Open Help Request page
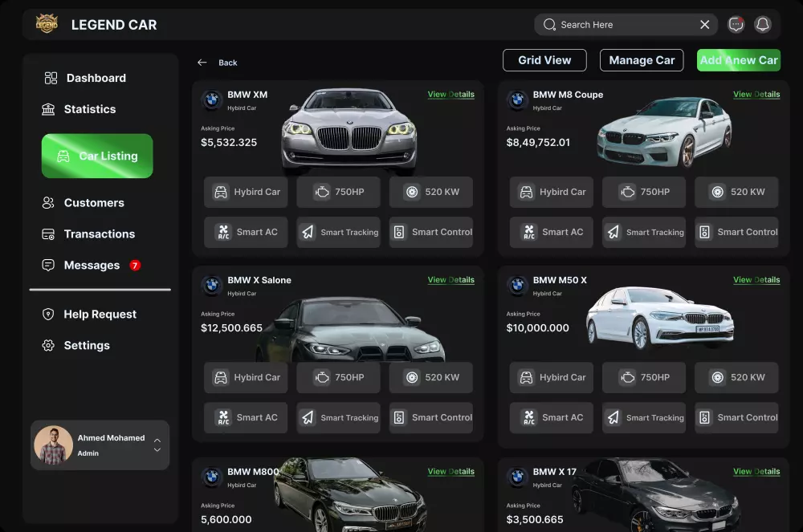803x532 pixels. 89,314
